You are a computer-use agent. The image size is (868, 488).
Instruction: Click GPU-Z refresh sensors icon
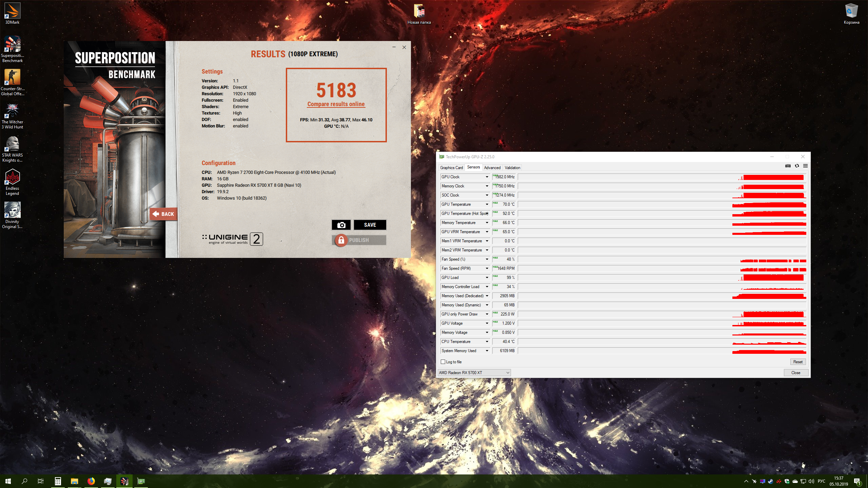797,166
